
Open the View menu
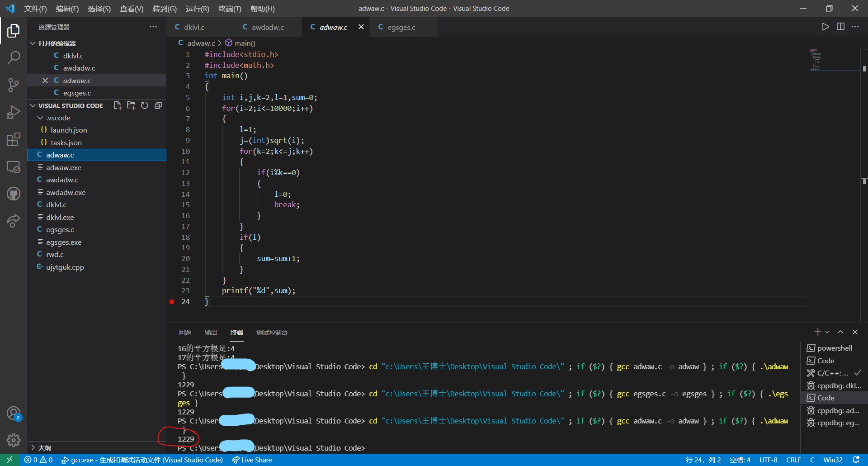coord(132,9)
